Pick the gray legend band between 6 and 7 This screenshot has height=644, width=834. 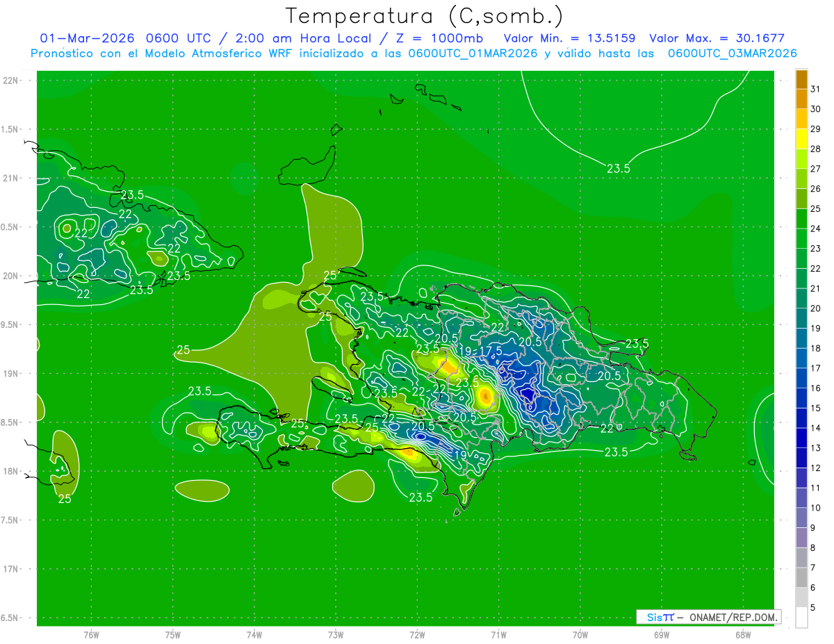(801, 577)
